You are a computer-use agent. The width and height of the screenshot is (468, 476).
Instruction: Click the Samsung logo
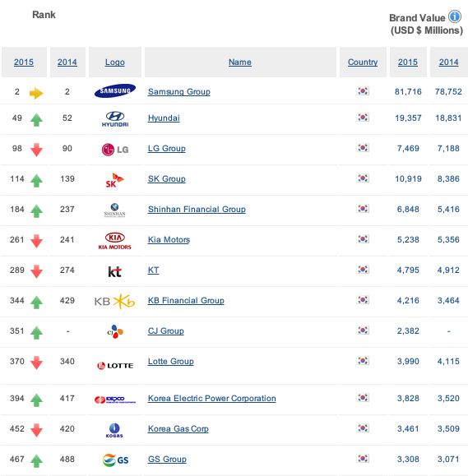pyautogui.click(x=115, y=90)
